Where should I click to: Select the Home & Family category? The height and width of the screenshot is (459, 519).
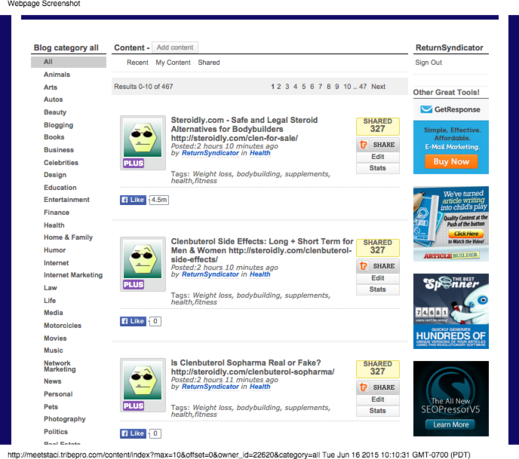pyautogui.click(x=68, y=238)
